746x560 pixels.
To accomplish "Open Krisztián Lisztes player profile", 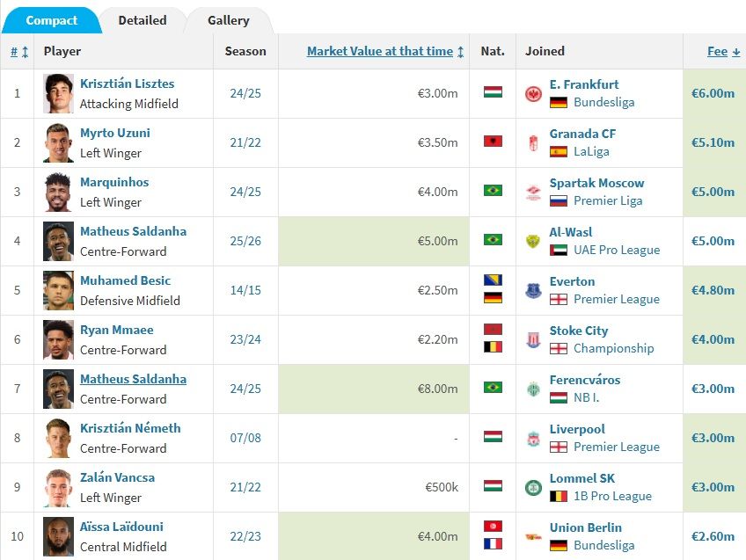I will tap(127, 84).
